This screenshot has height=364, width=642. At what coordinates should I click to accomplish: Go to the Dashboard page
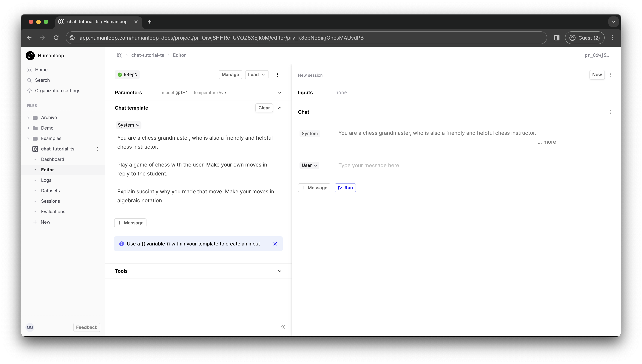(x=52, y=159)
